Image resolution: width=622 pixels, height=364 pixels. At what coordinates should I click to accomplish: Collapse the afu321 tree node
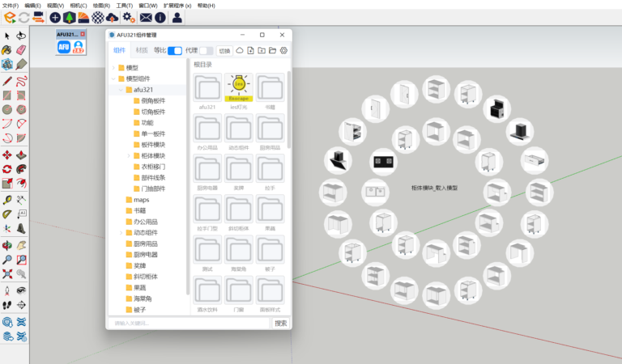coord(121,90)
